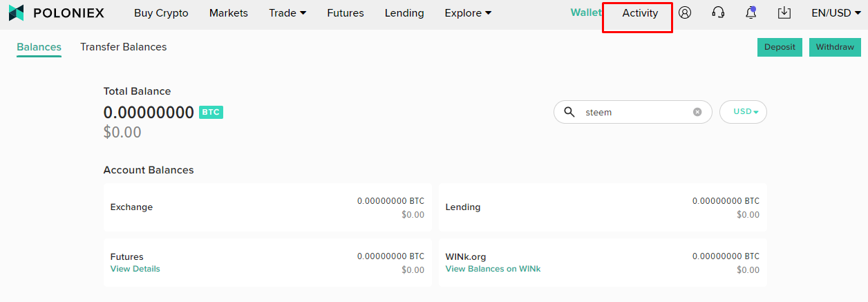Screen dimensions: 868x302
Task: Expand the Explore dropdown menu
Action: tap(469, 13)
